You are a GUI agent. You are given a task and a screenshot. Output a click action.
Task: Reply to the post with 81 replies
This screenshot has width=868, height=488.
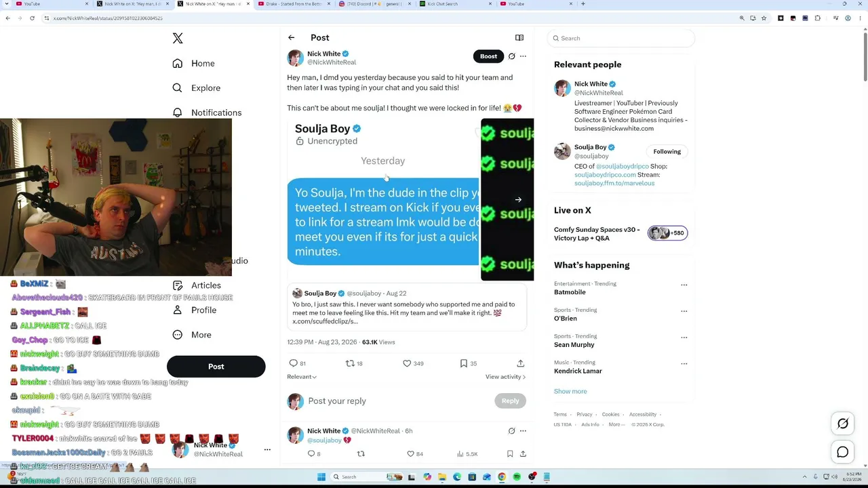[298, 364]
